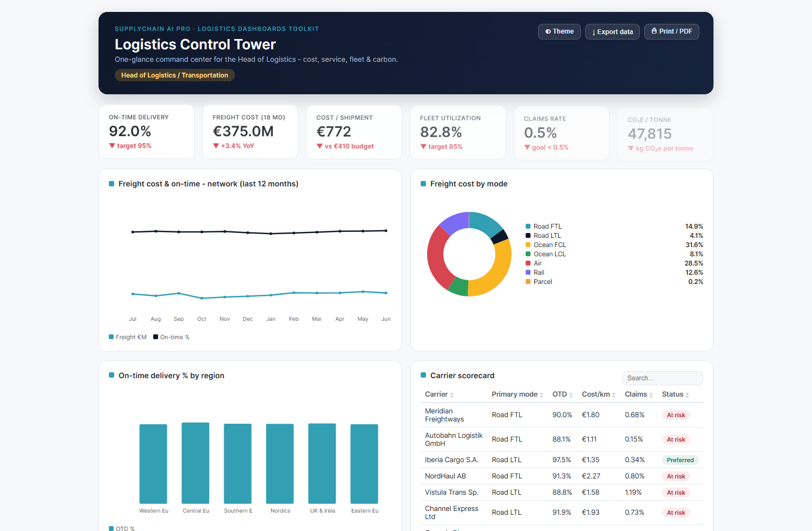Sort table by Primary mode column
This screenshot has width=812, height=531.
point(517,394)
